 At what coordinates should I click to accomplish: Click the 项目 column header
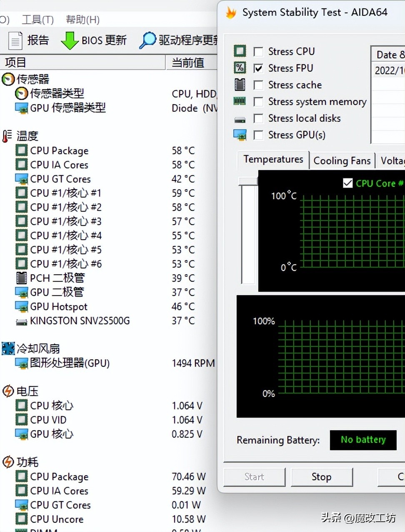point(83,63)
